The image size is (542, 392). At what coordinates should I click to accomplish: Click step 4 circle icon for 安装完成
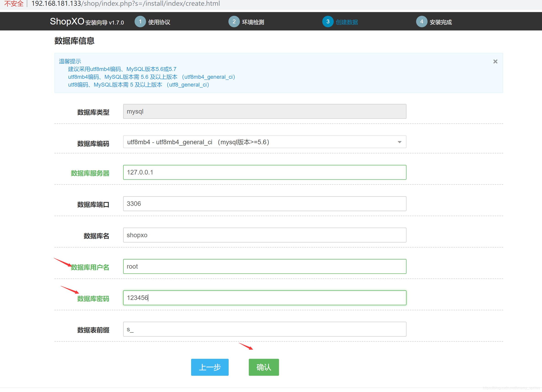point(422,22)
